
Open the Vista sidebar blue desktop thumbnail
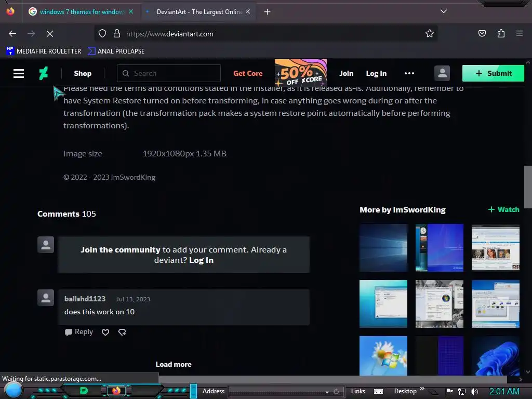coord(440,248)
